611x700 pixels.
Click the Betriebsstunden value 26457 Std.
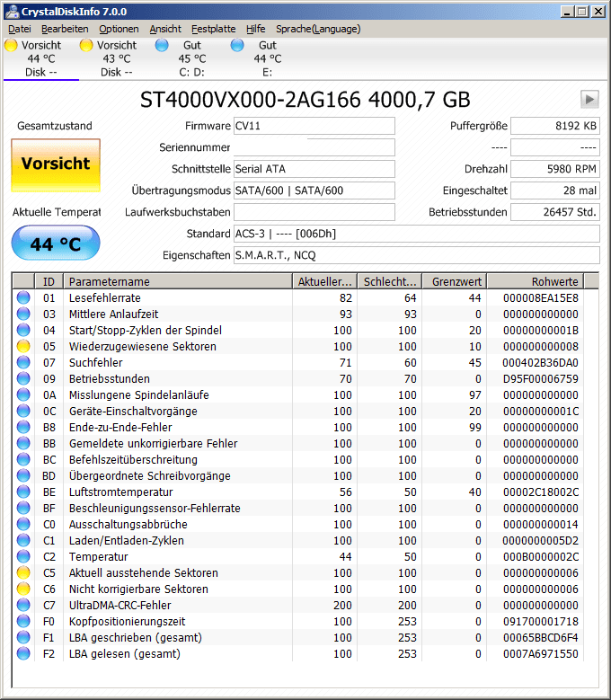coord(554,212)
